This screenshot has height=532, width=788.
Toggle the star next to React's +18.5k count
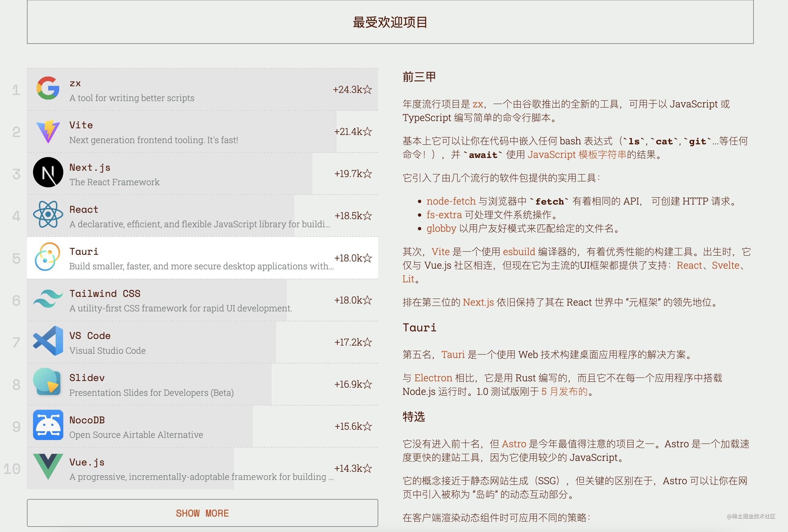[x=368, y=215]
